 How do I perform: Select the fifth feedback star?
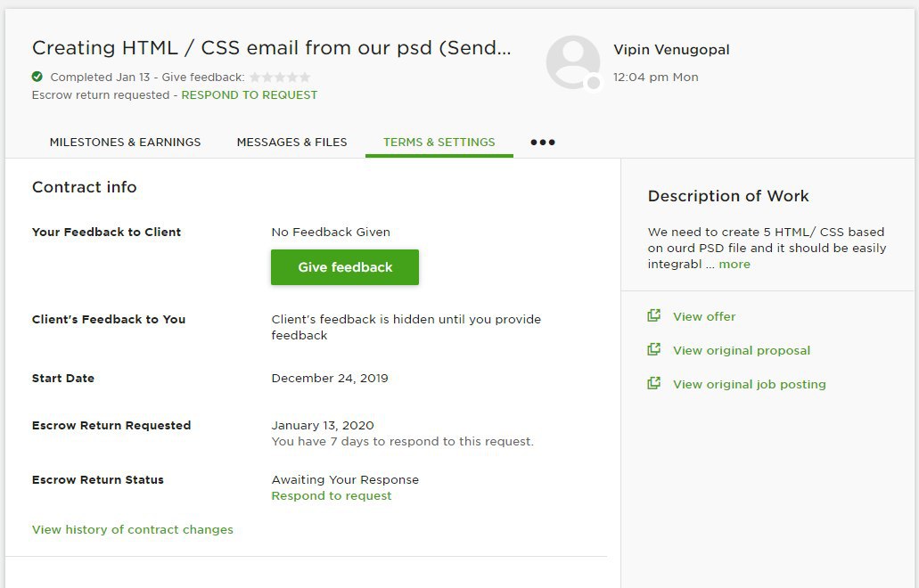pos(305,77)
